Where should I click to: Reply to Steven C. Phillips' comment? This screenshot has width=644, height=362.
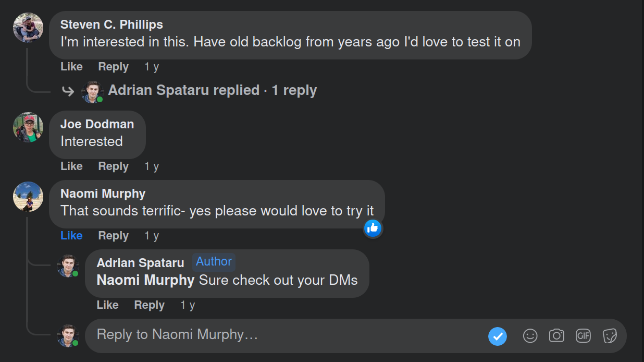113,67
